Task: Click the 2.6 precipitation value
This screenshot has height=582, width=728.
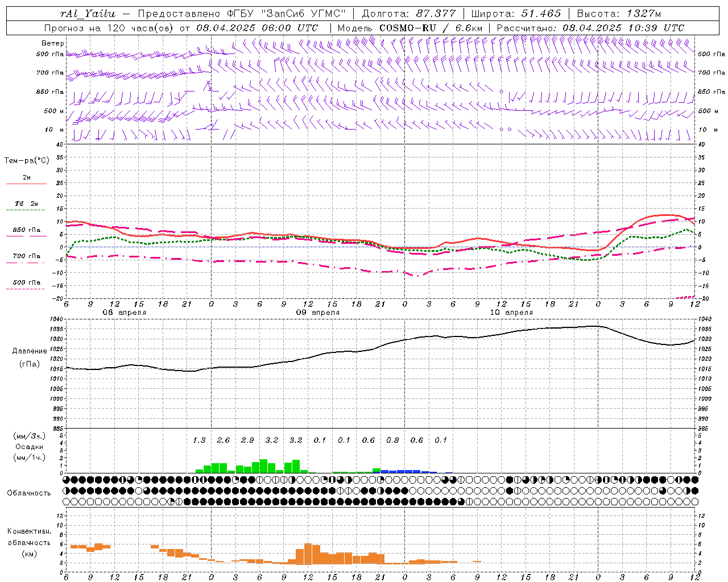Action: (x=224, y=440)
